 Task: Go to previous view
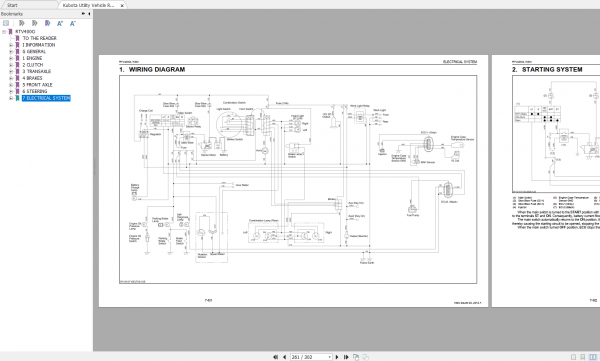point(356,357)
